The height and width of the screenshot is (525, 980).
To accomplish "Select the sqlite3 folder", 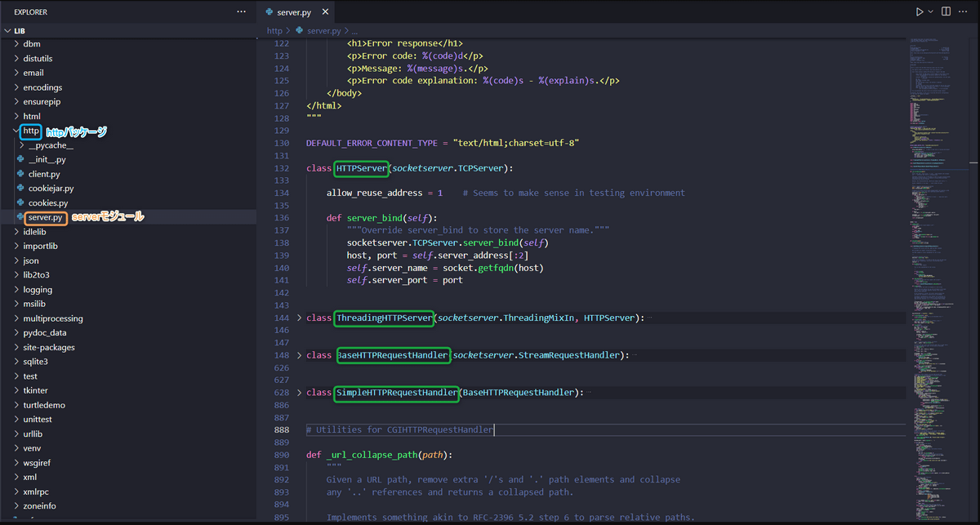I will click(36, 362).
